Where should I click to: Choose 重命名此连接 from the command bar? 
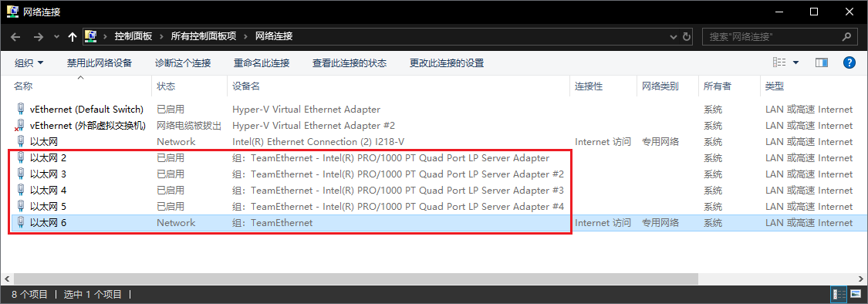click(262, 63)
